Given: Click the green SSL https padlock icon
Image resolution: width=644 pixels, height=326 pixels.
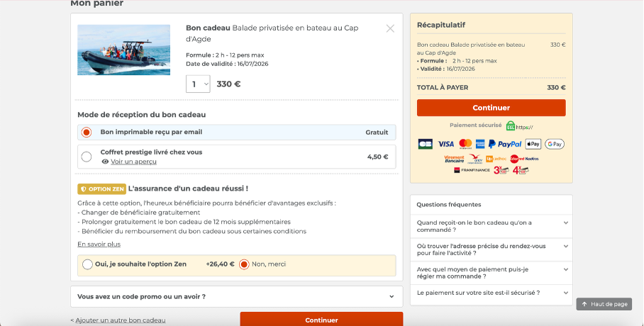Looking at the screenshot, I should (x=511, y=125).
